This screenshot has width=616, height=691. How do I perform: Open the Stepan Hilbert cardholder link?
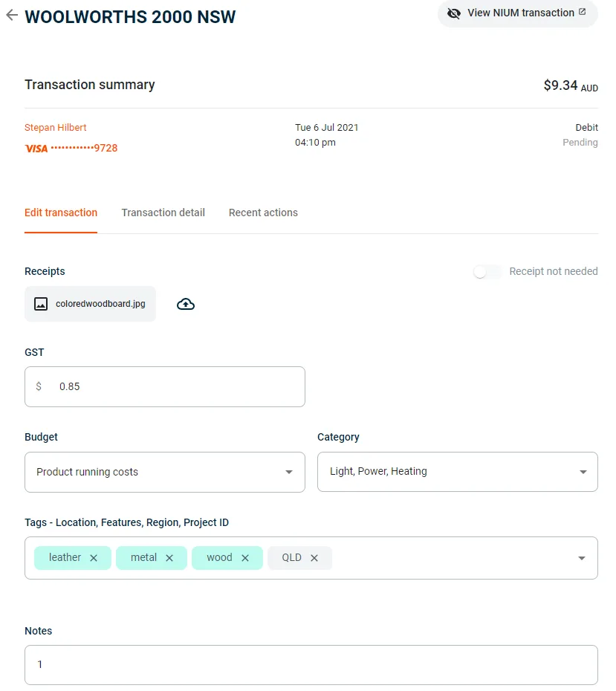(56, 128)
